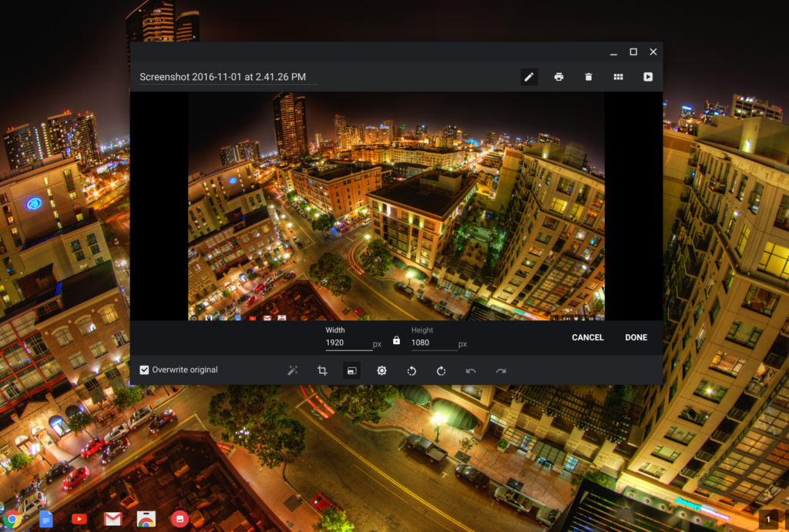Start the slideshow with the play icon
Image resolution: width=789 pixels, height=532 pixels.
648,77
